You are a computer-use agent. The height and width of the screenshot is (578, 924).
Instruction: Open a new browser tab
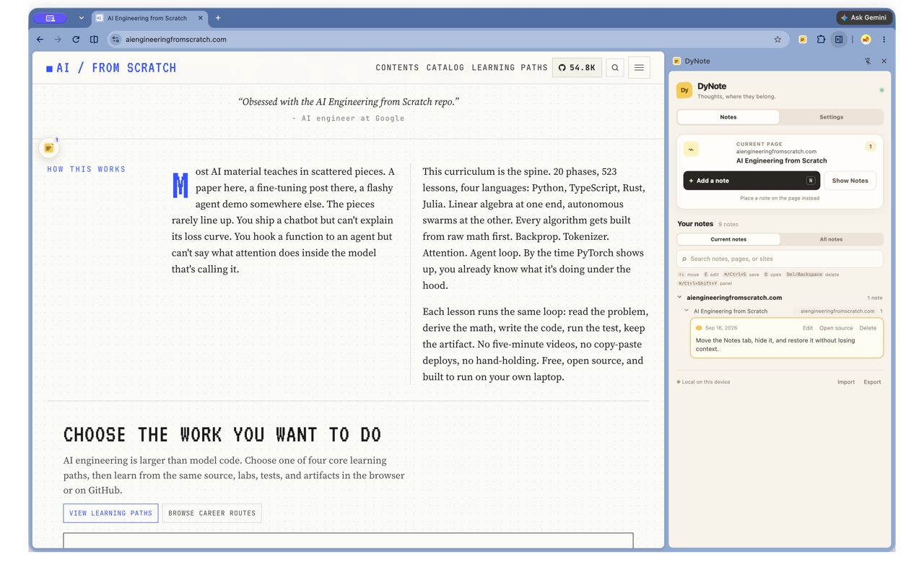point(218,18)
